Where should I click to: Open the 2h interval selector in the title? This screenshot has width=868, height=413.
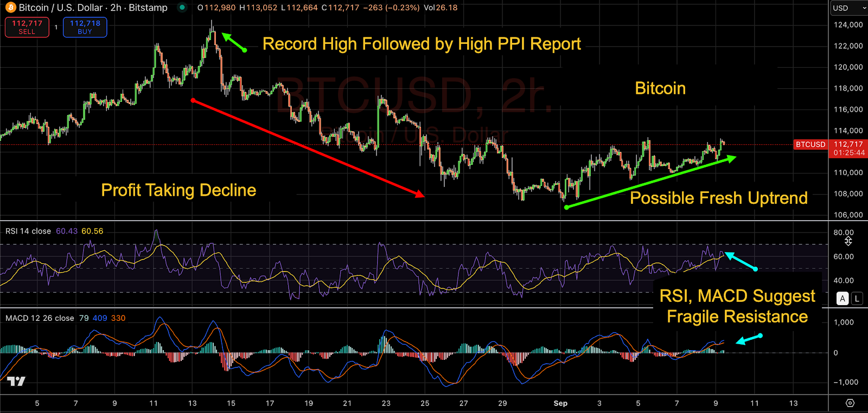click(x=116, y=8)
